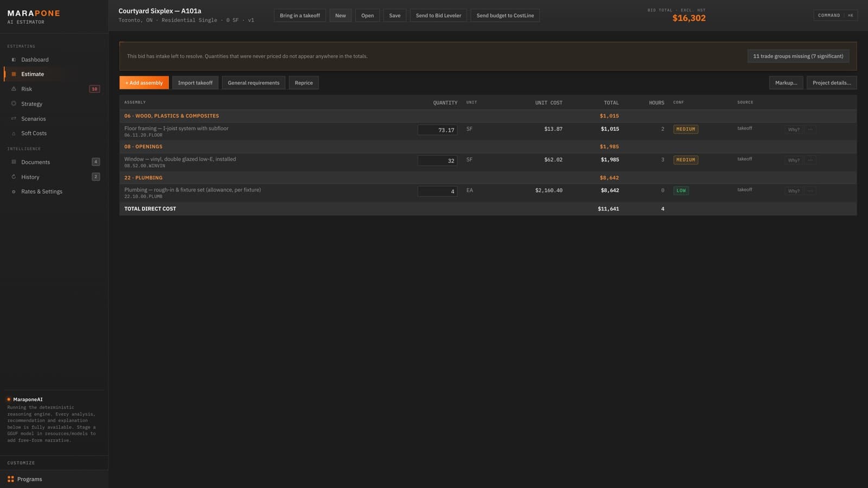
Task: Click the Import takeoff button
Action: pyautogui.click(x=195, y=82)
